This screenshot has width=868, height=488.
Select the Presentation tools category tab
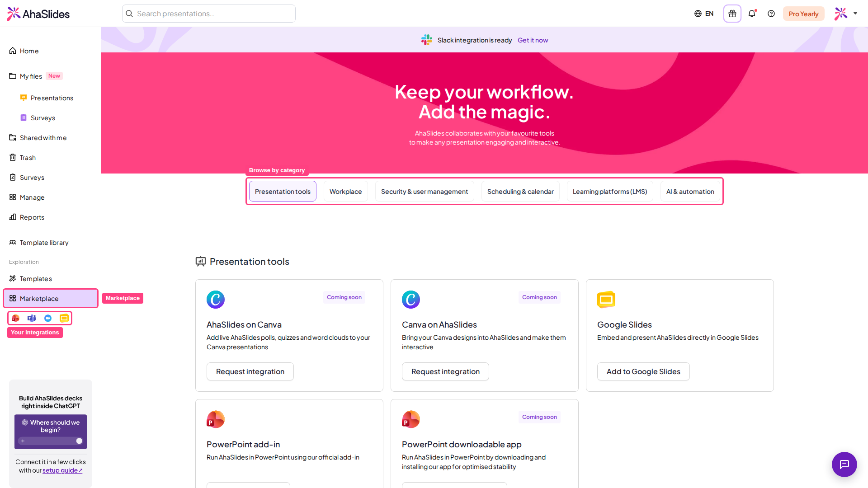pyautogui.click(x=283, y=192)
